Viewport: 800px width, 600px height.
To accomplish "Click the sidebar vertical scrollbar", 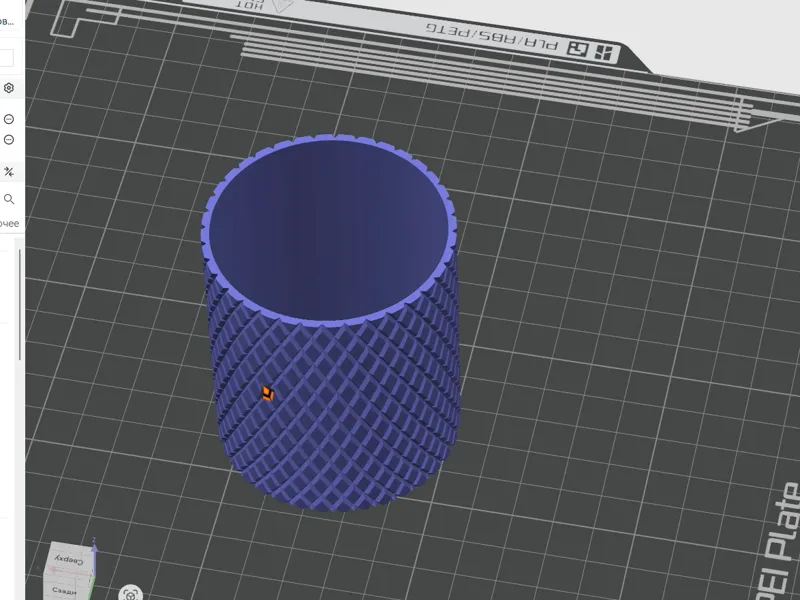I will coord(20,305).
